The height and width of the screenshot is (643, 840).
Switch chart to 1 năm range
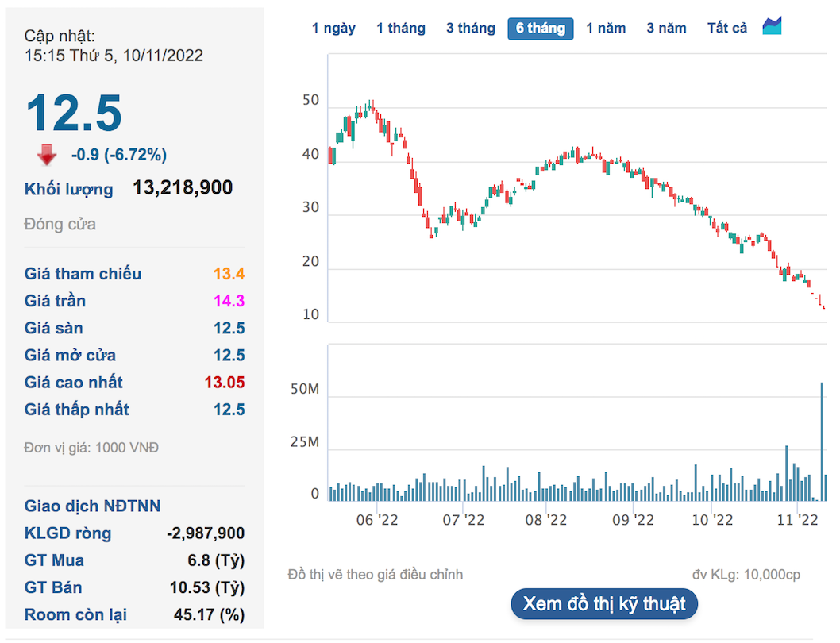point(606,29)
